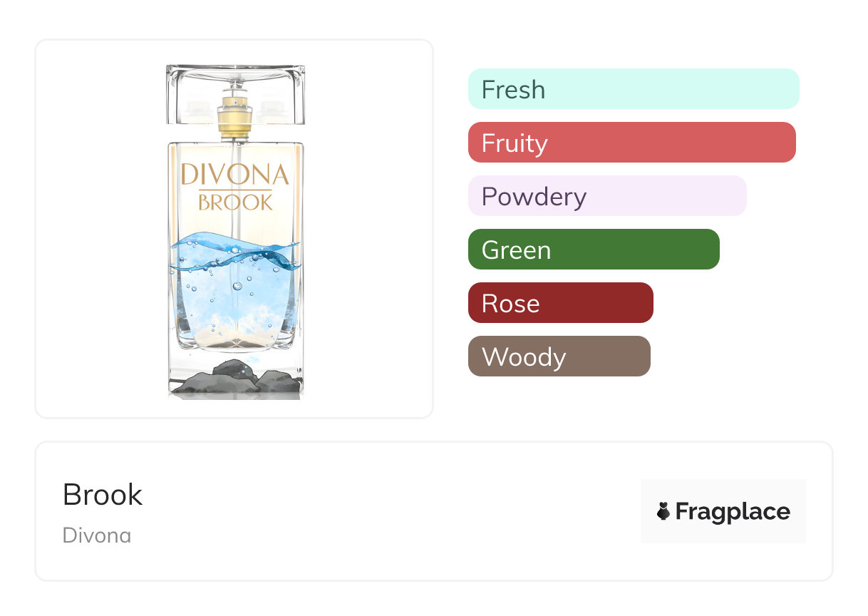Click the DIVONA lettering on the bottle
Viewport: 868px width, 616px height.
tap(234, 175)
